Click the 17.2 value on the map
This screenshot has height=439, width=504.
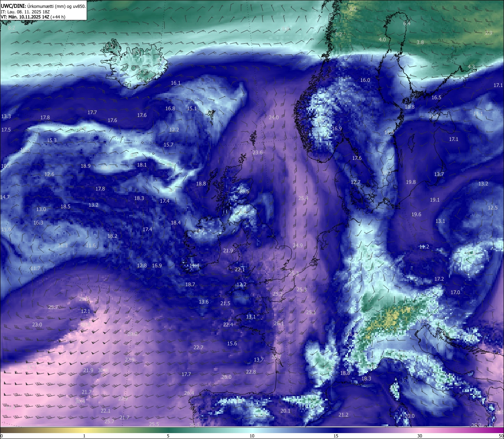pos(439,279)
